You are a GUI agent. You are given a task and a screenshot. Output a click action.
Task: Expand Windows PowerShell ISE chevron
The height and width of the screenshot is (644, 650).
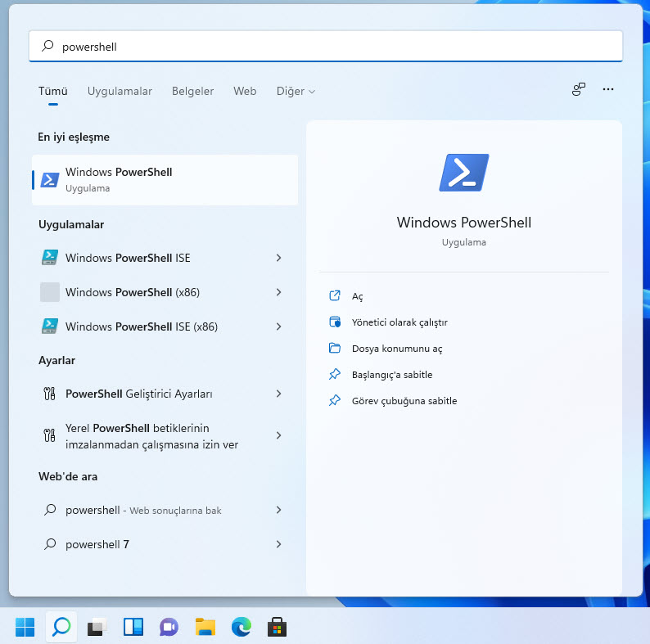(278, 258)
